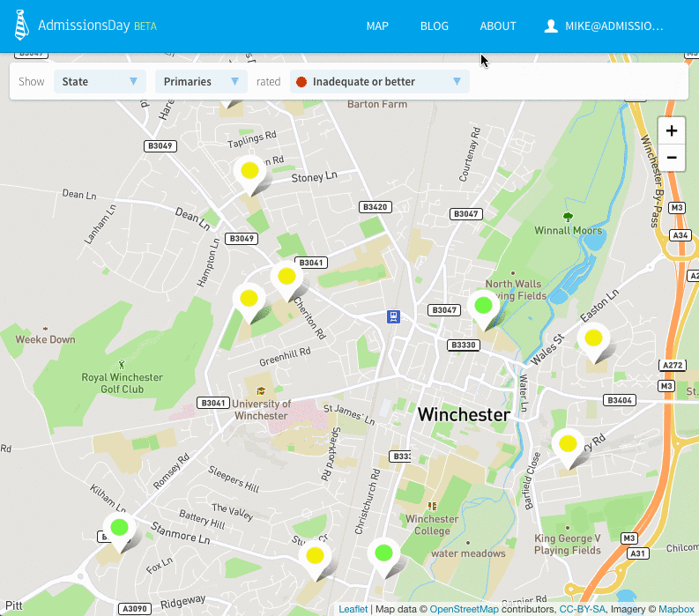Screen dimensions: 699x616
Task: Click the A272 road sign
Action: pos(673,365)
